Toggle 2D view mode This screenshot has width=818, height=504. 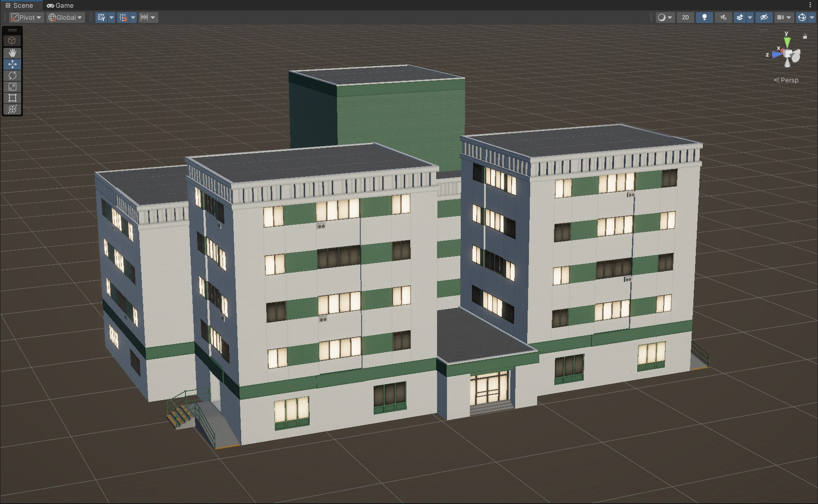coord(686,17)
